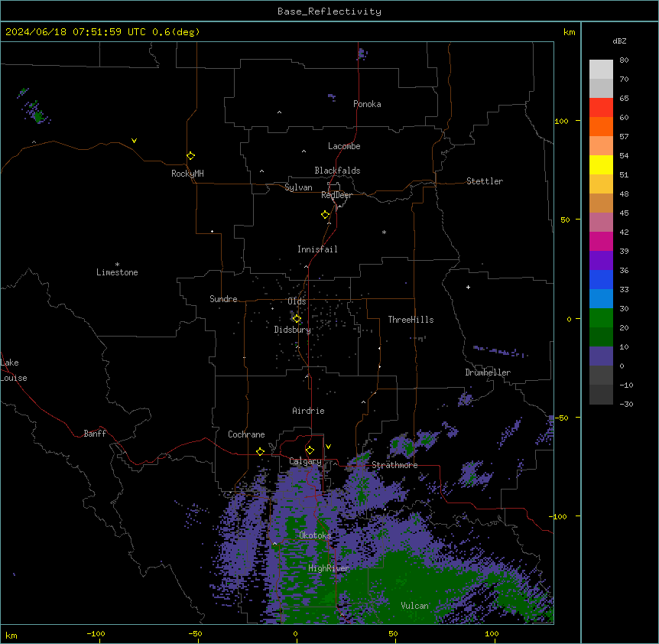The width and height of the screenshot is (659, 644).
Task: Select the Airdrie city label
Action: click(308, 411)
